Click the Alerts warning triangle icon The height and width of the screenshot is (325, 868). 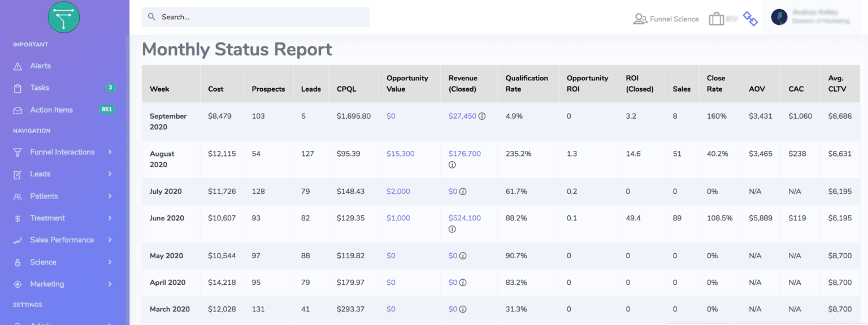(x=18, y=66)
